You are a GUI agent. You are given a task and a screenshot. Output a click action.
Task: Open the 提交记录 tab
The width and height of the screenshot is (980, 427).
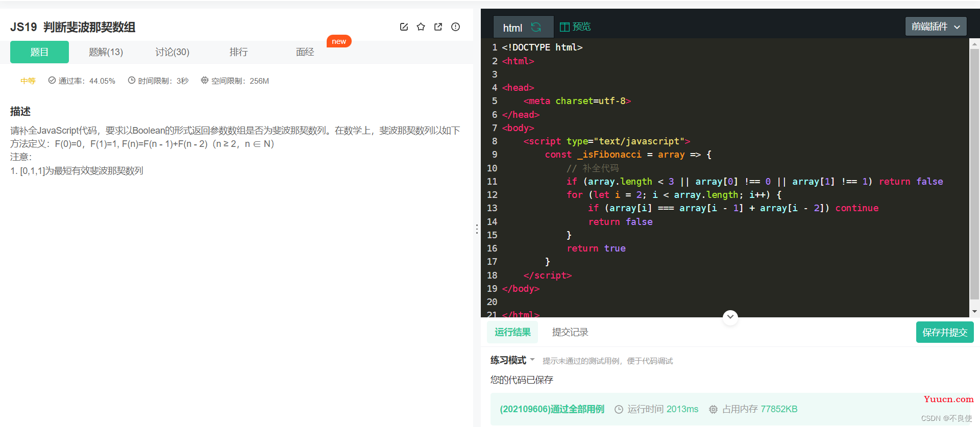[x=570, y=332]
